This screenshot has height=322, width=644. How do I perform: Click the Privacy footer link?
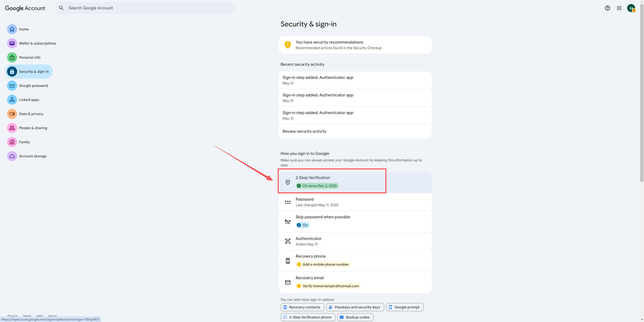pyautogui.click(x=13, y=316)
